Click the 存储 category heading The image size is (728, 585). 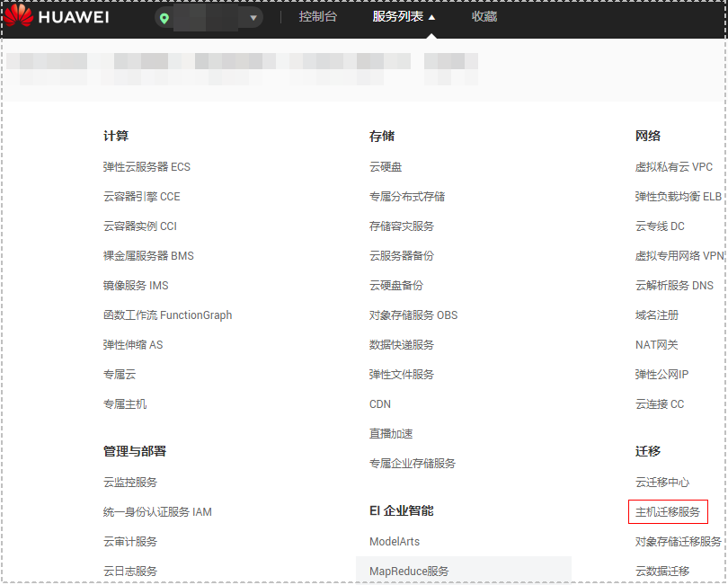pos(382,136)
